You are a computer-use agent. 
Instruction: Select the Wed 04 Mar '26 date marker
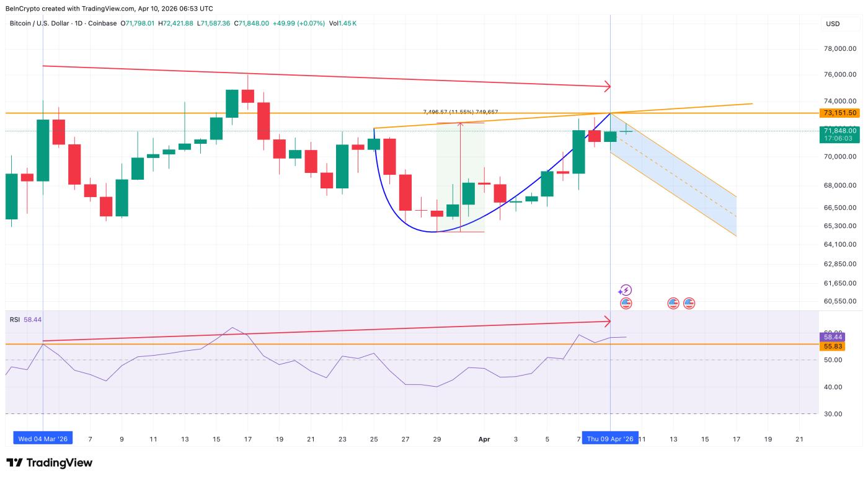[x=43, y=439]
